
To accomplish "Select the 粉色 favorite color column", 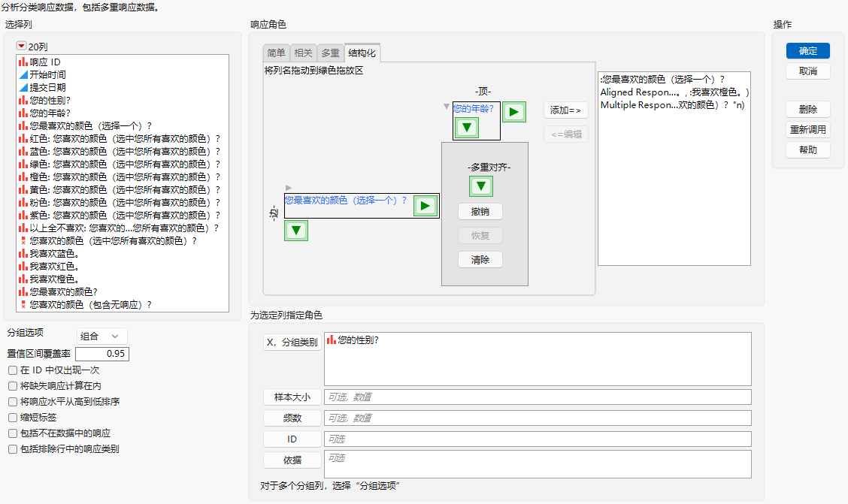I will click(120, 203).
